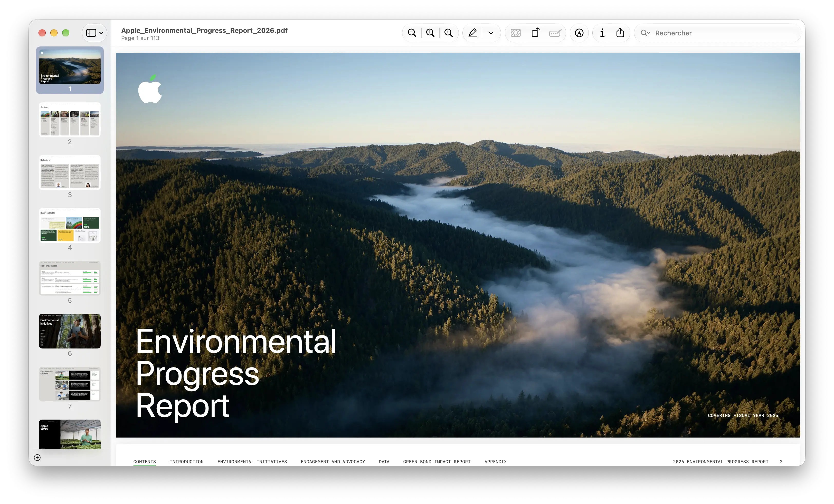The height and width of the screenshot is (504, 834).
Task: Select page 2 Contents thumbnail
Action: click(x=70, y=119)
